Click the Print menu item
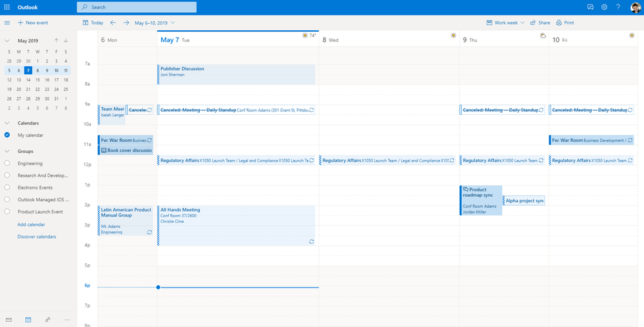 pyautogui.click(x=565, y=23)
